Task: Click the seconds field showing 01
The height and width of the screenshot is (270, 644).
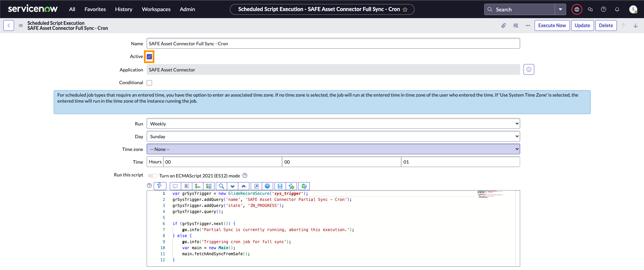Action: [x=460, y=162]
